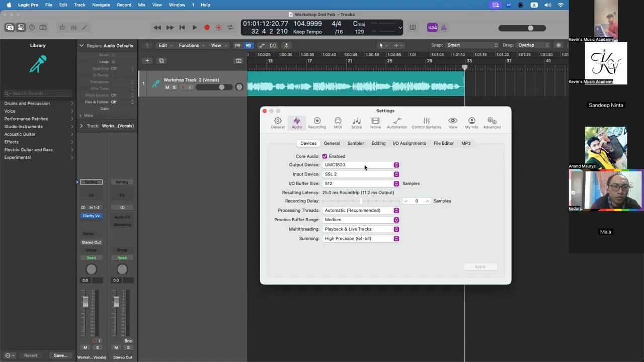
Task: Click the Apply button in Settings
Action: (480, 266)
